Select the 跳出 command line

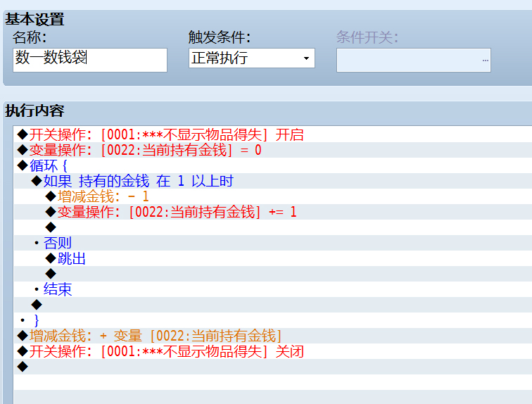pos(273,258)
